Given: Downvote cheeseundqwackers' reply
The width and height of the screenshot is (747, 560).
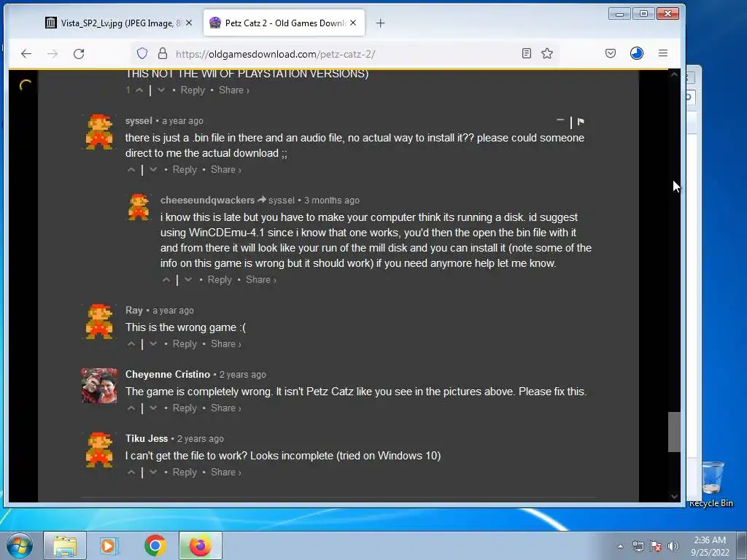Looking at the screenshot, I should pos(188,279).
